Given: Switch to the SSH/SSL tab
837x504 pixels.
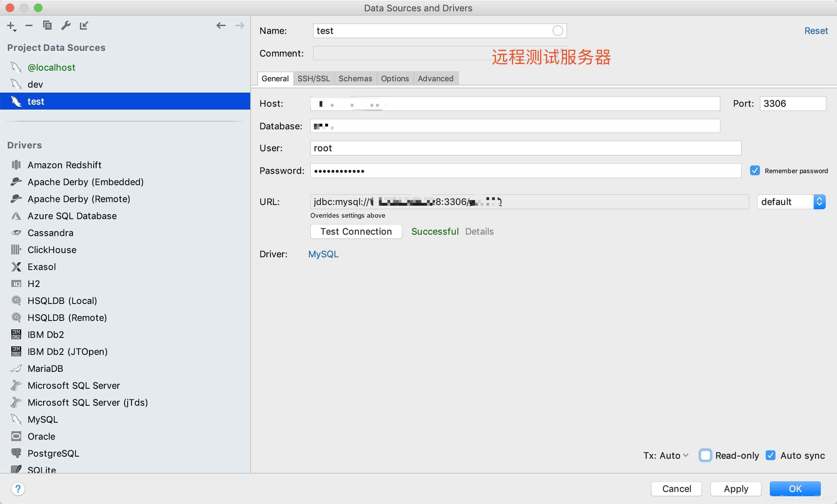Looking at the screenshot, I should pos(314,78).
